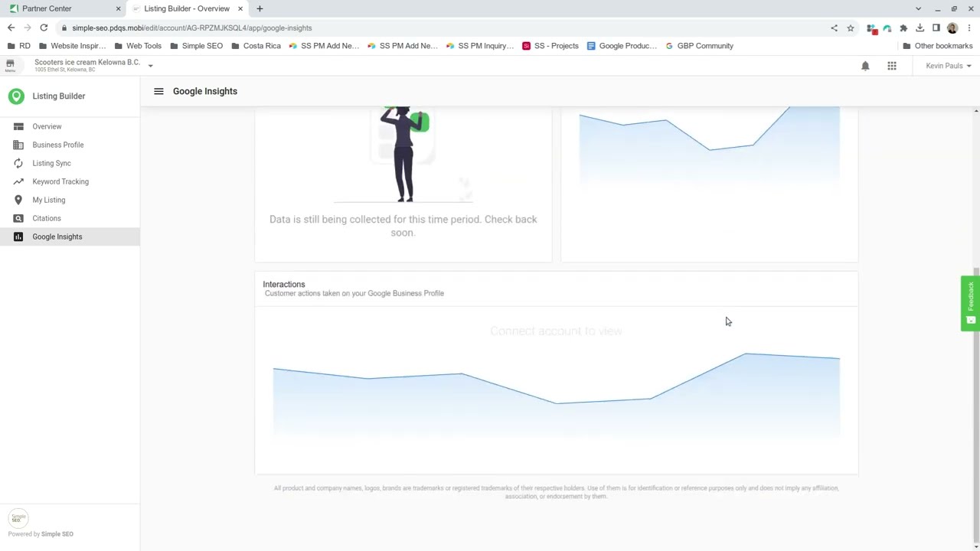Click the Listing Builder green logo

point(16,96)
